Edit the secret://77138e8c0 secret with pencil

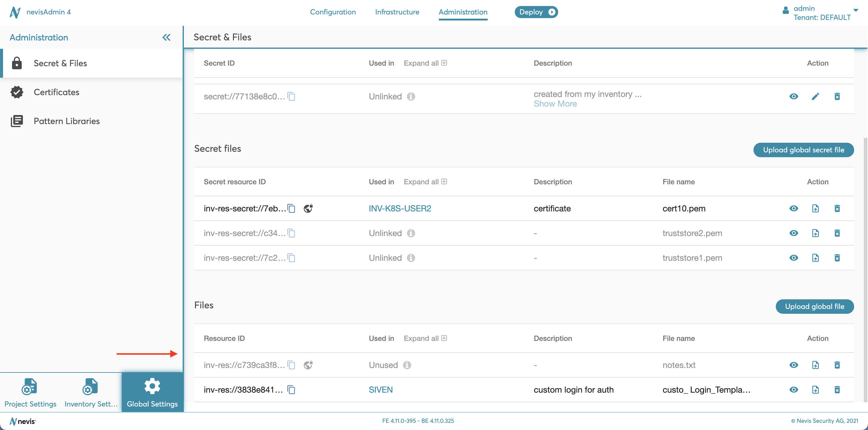click(x=816, y=97)
